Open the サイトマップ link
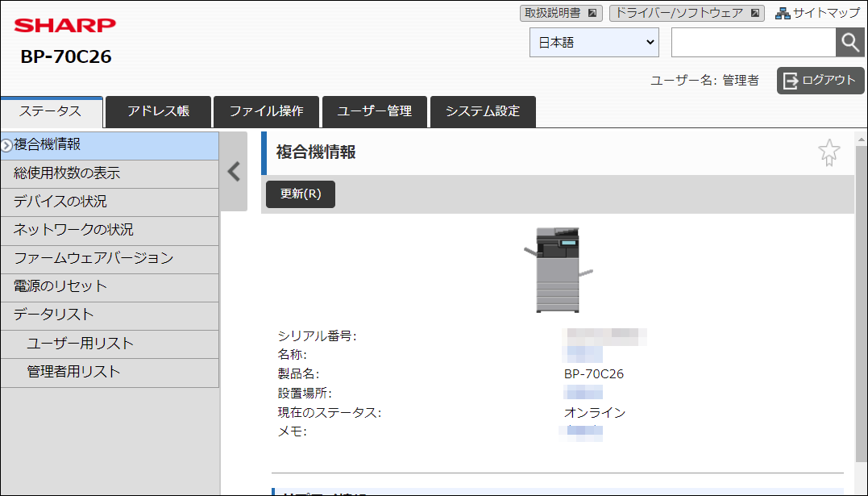The width and height of the screenshot is (868, 496). tap(817, 13)
